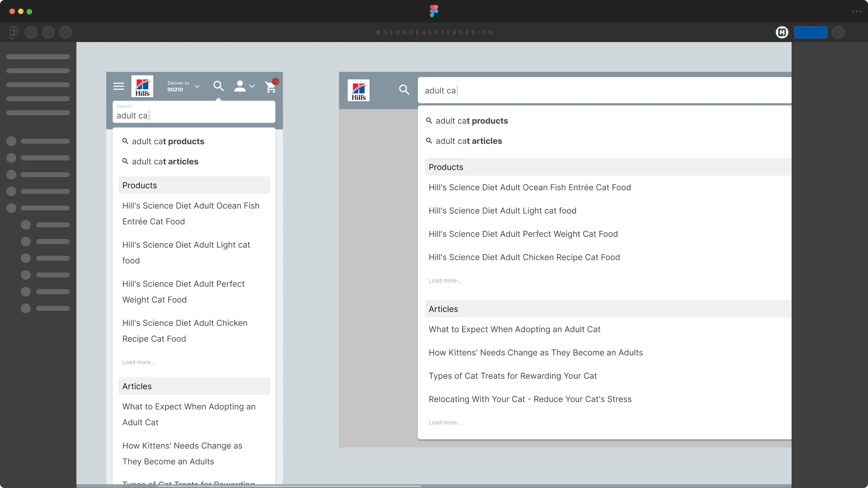Screen dimensions: 868x488
Task: Open Adult Ocean Fish Entrée Cat Food on desktop
Action: [530, 188]
